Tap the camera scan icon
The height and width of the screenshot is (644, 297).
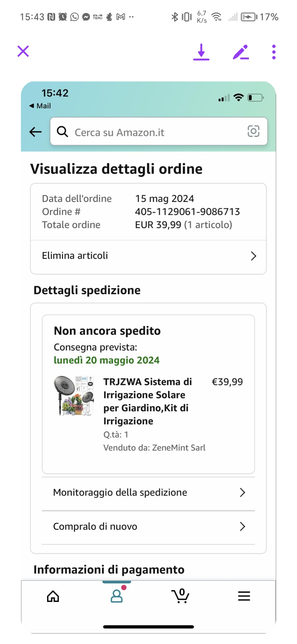point(253,131)
